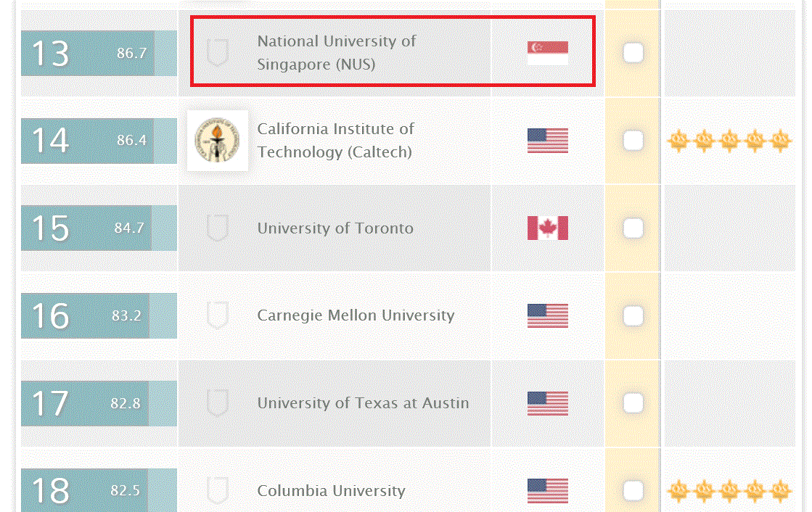Open the University of Texas at Austin link
The height and width of the screenshot is (512, 812).
coord(363,403)
